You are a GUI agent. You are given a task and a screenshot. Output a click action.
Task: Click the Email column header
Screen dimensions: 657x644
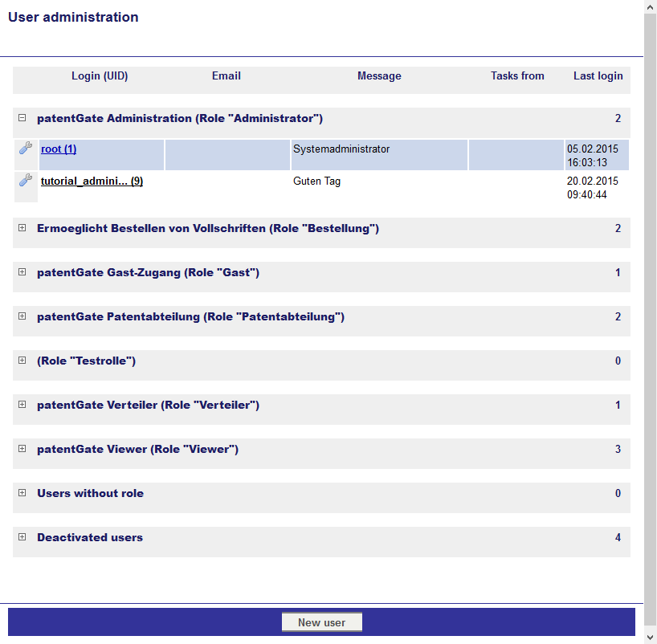[x=226, y=75]
